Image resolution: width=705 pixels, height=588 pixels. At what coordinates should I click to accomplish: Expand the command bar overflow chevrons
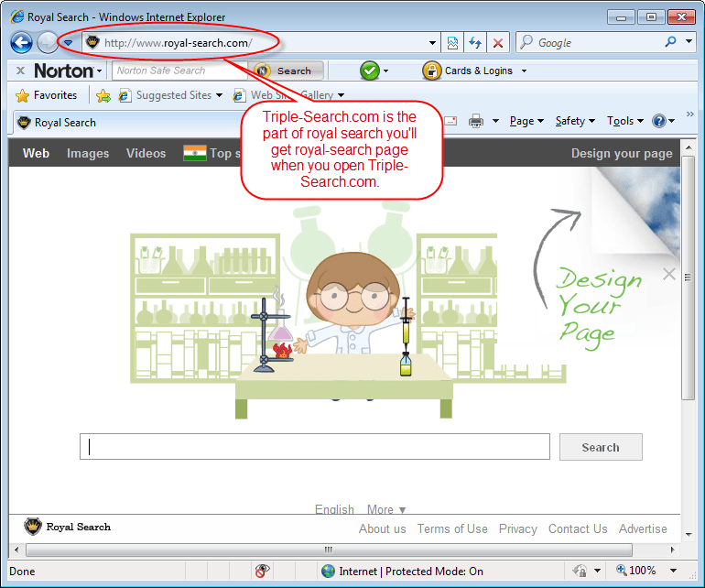pos(689,114)
